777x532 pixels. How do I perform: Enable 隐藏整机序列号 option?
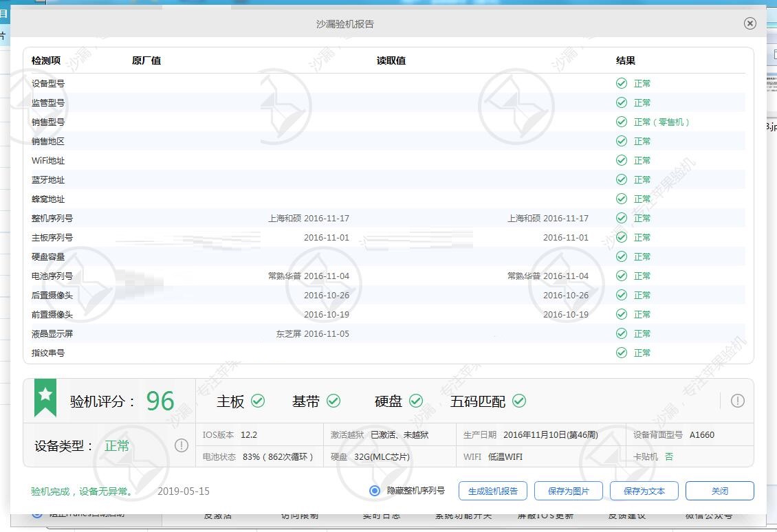374,491
